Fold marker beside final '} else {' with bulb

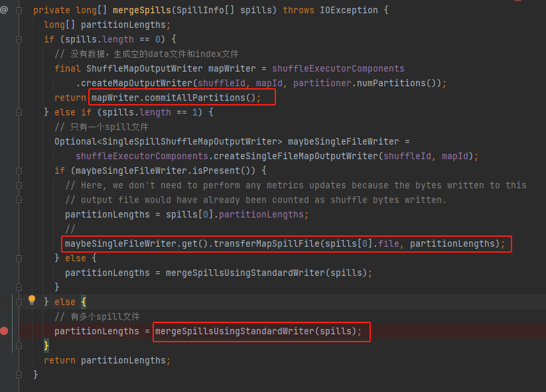(x=19, y=302)
